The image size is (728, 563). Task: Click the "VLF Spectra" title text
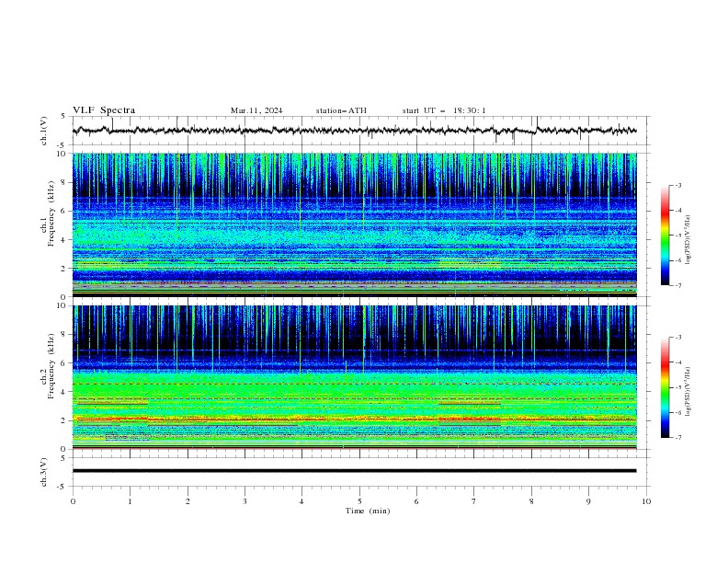[104, 110]
